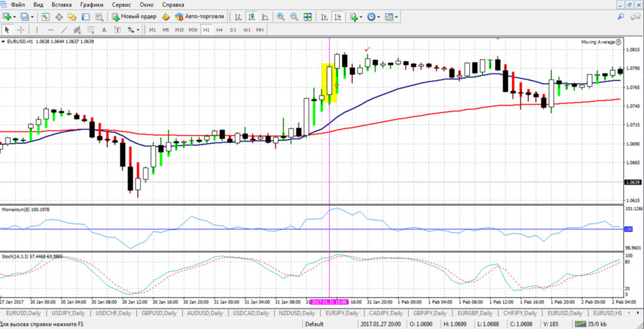Select the Trendline drawing tool
This screenshot has height=329, width=644.
pos(64,30)
